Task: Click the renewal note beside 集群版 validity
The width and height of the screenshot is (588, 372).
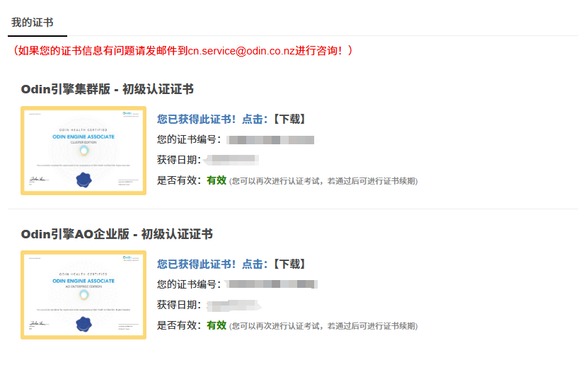Action: [x=323, y=181]
